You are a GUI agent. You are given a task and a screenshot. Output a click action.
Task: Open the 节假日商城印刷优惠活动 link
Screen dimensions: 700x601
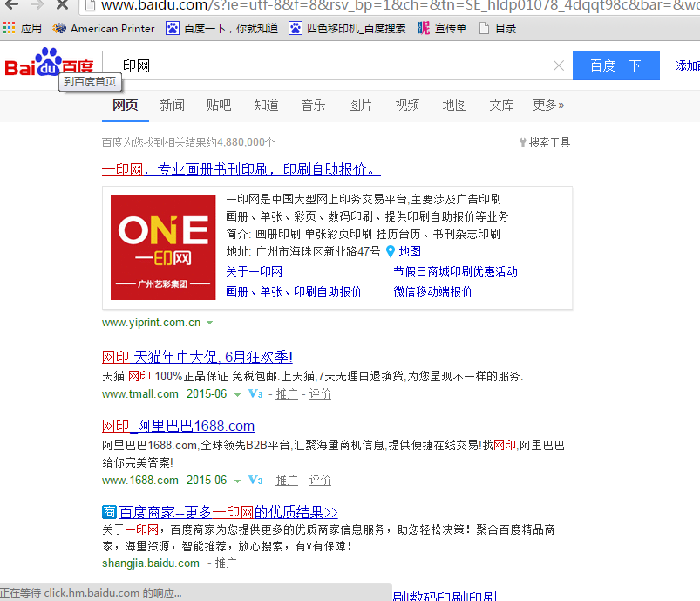(x=455, y=271)
